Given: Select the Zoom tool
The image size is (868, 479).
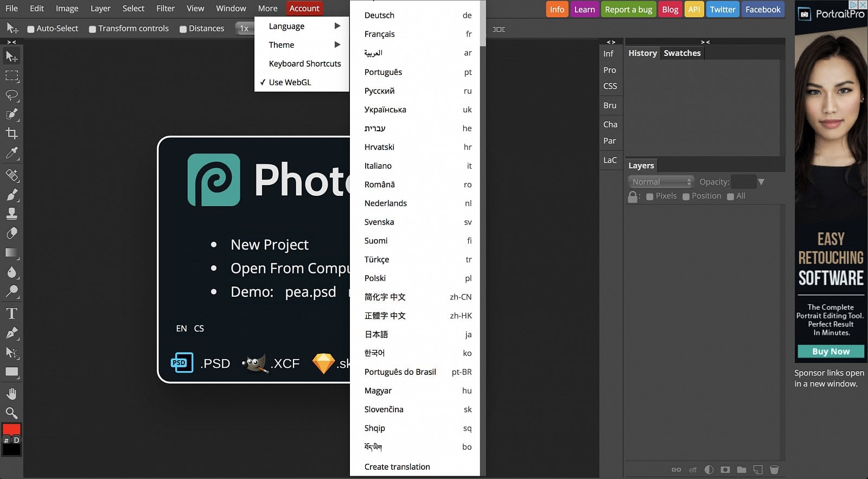Looking at the screenshot, I should click(x=11, y=413).
